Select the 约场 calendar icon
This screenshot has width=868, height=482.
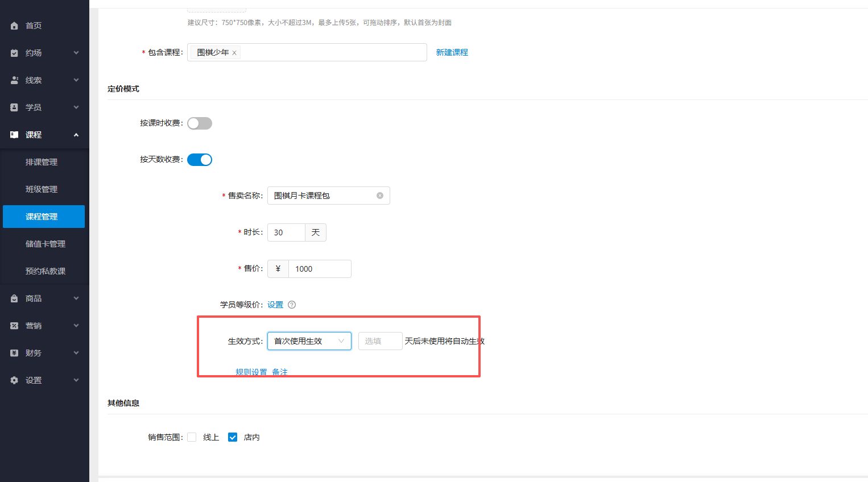14,52
